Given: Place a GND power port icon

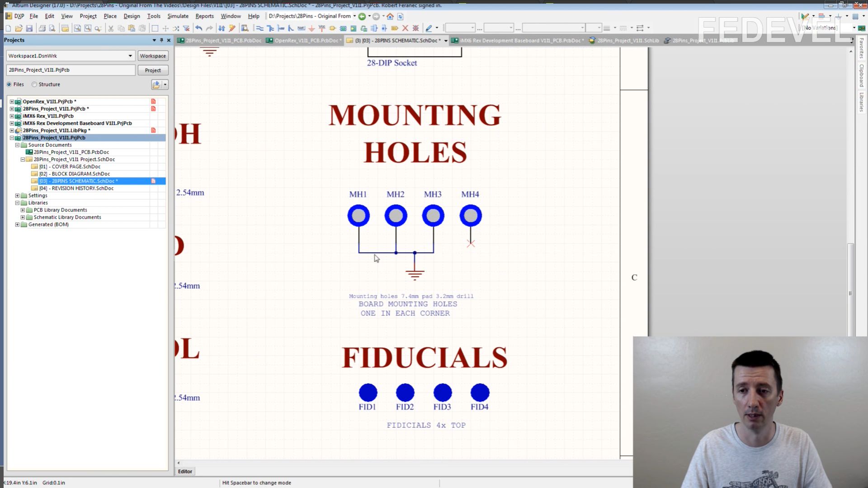Looking at the screenshot, I should point(311,28).
